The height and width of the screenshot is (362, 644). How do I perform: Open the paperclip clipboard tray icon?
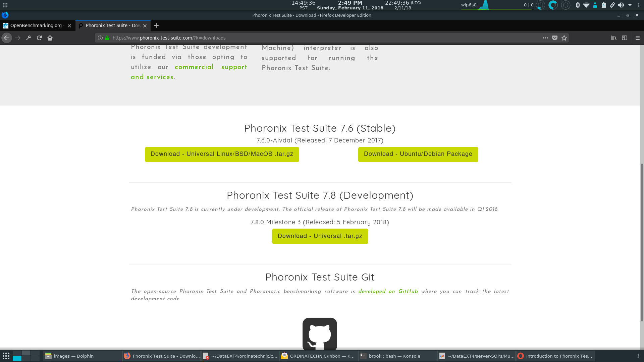[612, 5]
